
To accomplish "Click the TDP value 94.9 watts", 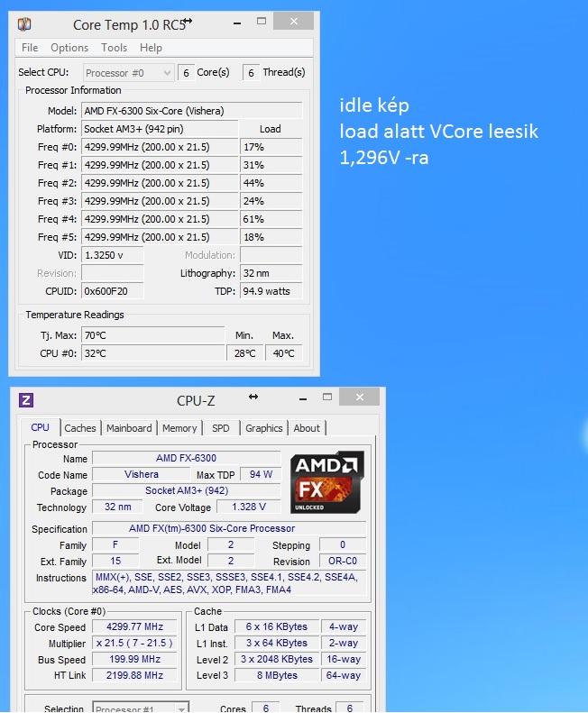I will coord(271,291).
